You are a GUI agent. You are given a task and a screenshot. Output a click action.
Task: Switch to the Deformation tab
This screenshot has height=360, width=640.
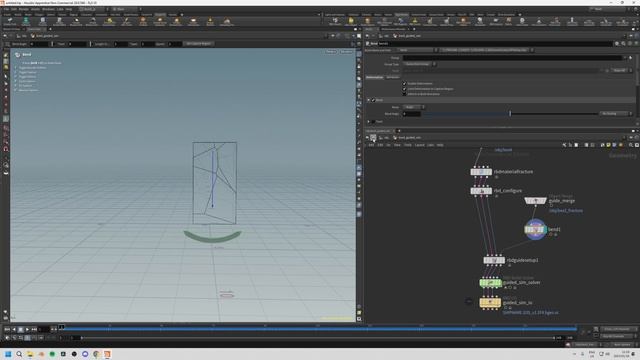374,77
